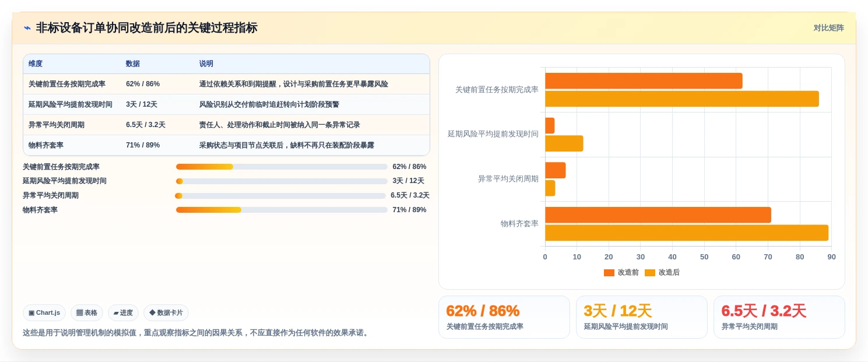Image resolution: width=868 pixels, height=362 pixels.
Task: Click progress bar for 延期风险平均提前发现时间
Action: 282,181
